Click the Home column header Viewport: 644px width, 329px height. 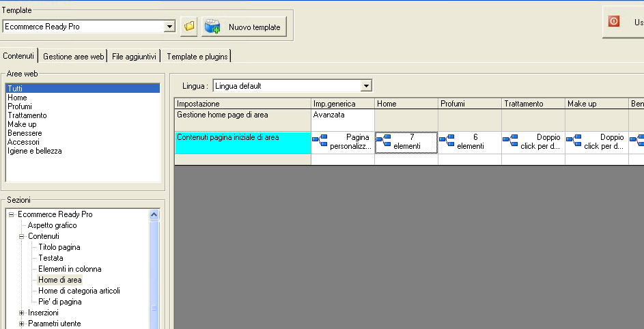click(x=406, y=104)
